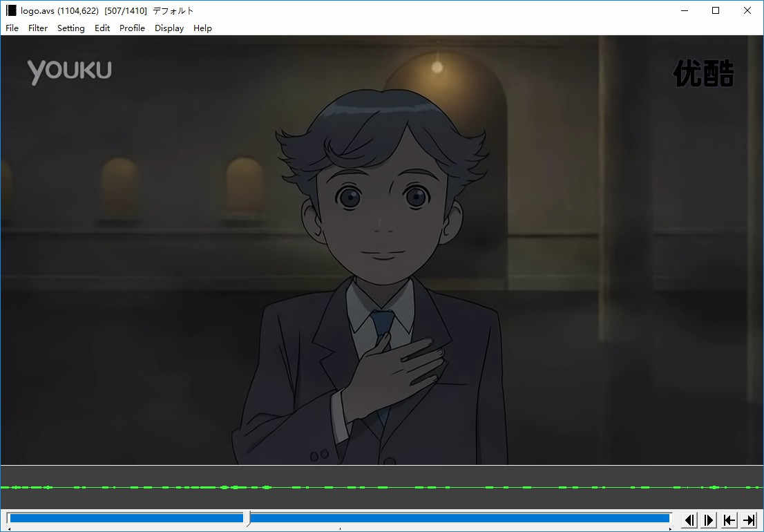The width and height of the screenshot is (764, 532).
Task: Click the seek bar track right of thumb
Action: (x=456, y=518)
